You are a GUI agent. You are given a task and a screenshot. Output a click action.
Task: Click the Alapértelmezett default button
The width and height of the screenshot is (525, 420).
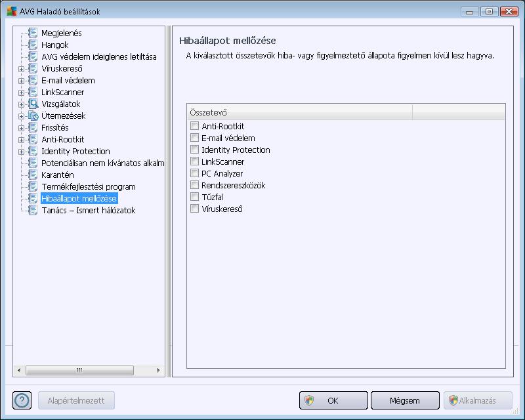[x=76, y=400]
